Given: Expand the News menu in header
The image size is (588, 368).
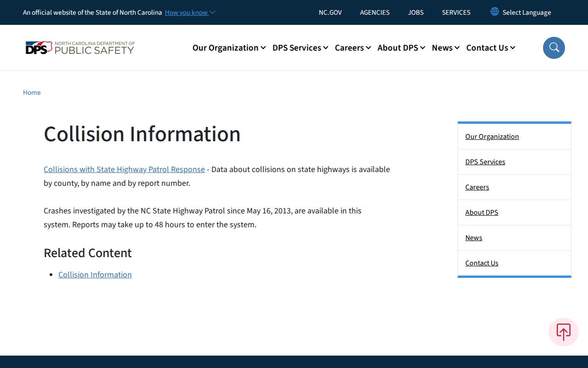Looking at the screenshot, I should click(x=446, y=48).
